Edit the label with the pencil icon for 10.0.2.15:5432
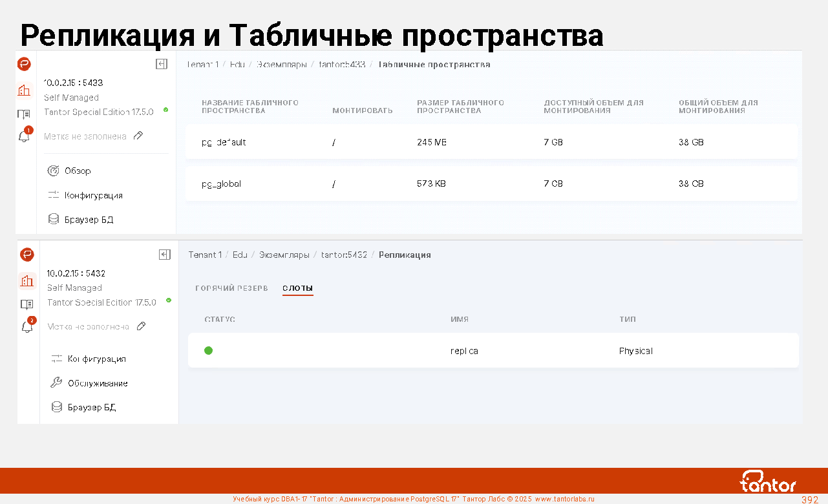Screen dimensions: 828x504 click(x=142, y=326)
